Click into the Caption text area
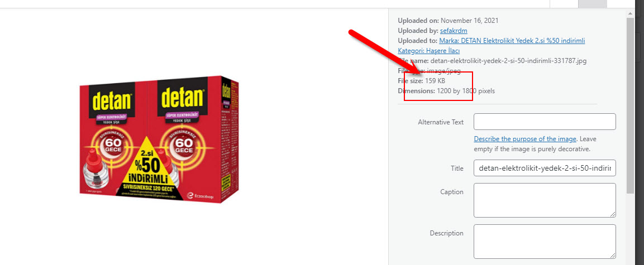Screen dimensions: 644x265 [545, 200]
